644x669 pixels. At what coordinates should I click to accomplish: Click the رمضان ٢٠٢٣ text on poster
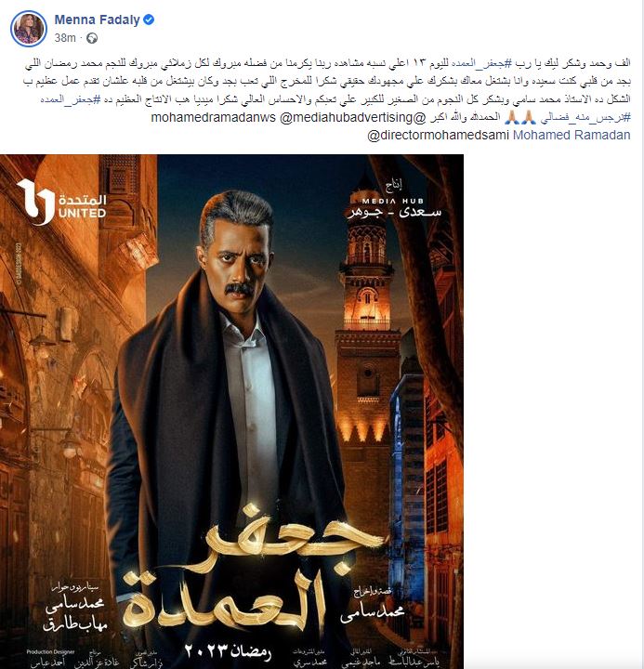229,651
